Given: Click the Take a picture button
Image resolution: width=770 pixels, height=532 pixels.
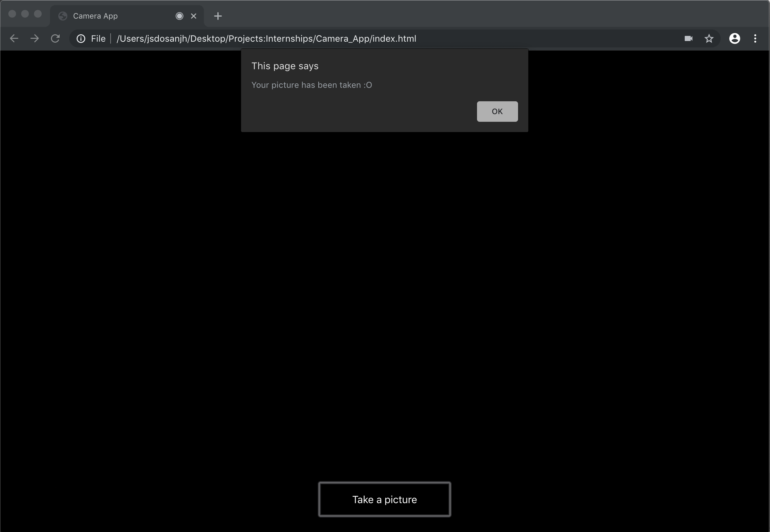Looking at the screenshot, I should click(384, 499).
